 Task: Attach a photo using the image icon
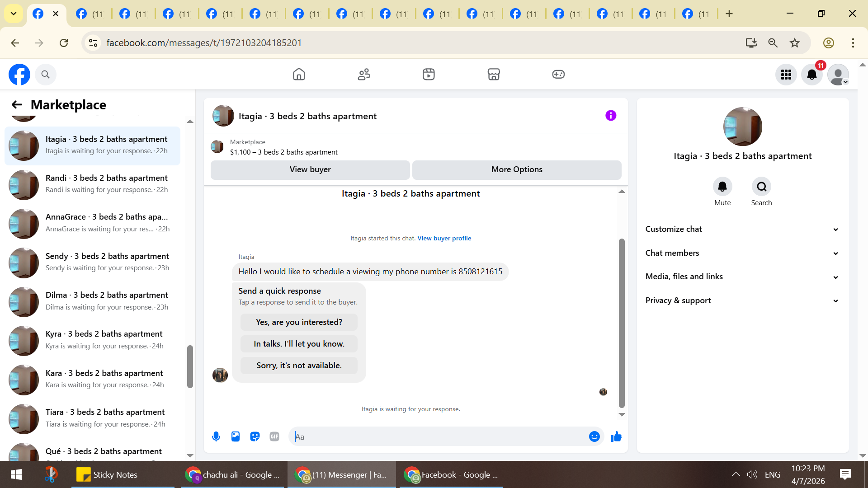pyautogui.click(x=236, y=436)
